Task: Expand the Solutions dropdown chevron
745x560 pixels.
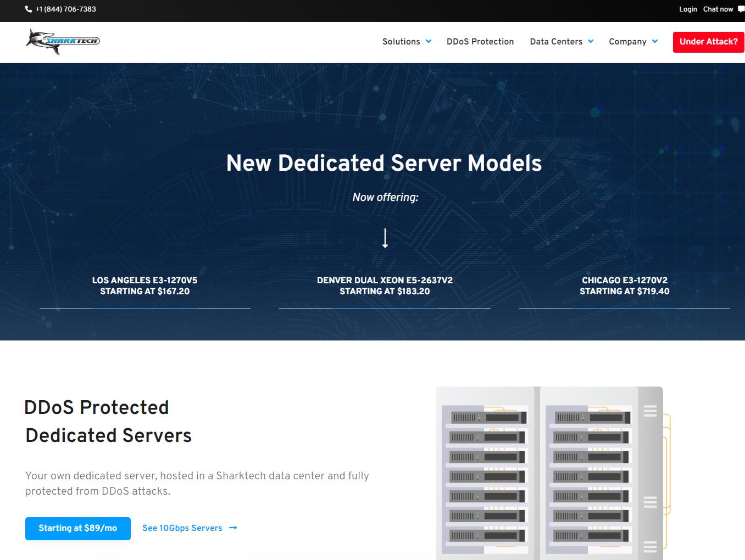Action: tap(429, 42)
